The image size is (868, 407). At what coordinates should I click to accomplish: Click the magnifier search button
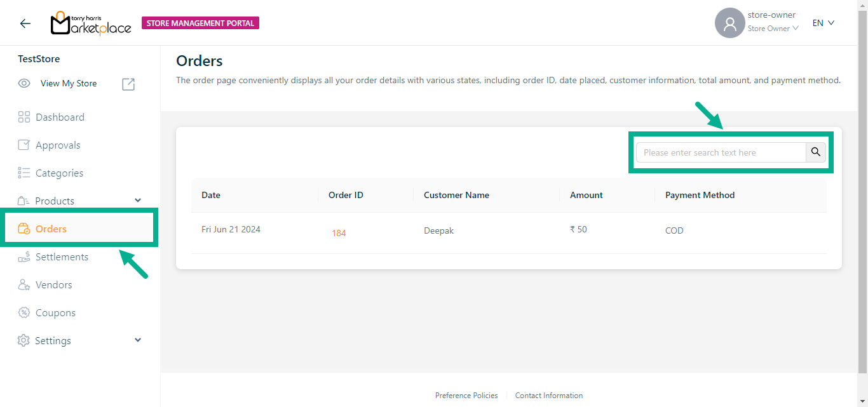point(816,152)
